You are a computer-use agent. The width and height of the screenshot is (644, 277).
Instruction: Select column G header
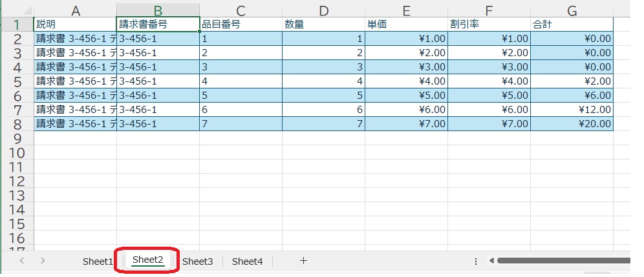tap(572, 10)
